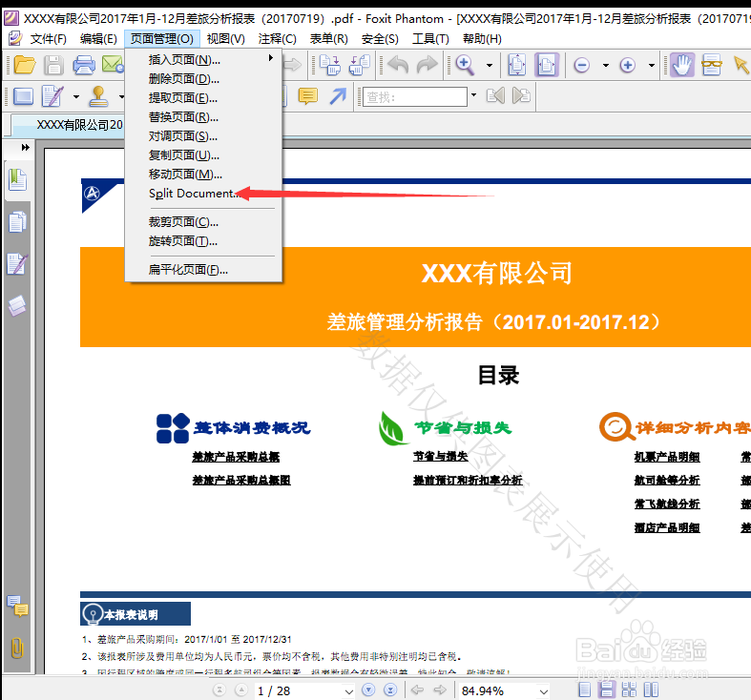Open the View menu (视图)
751x700 pixels.
pyautogui.click(x=225, y=39)
